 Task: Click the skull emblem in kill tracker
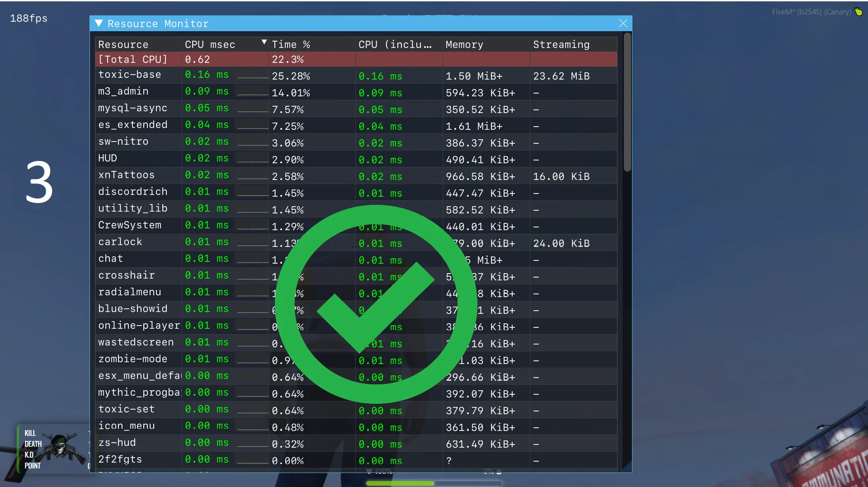click(x=61, y=448)
